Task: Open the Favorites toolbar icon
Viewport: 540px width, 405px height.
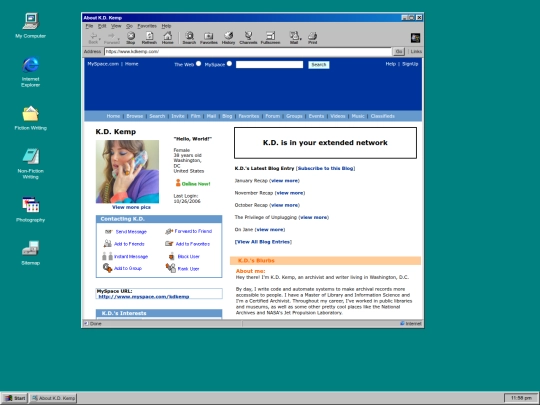Action: [x=209, y=38]
